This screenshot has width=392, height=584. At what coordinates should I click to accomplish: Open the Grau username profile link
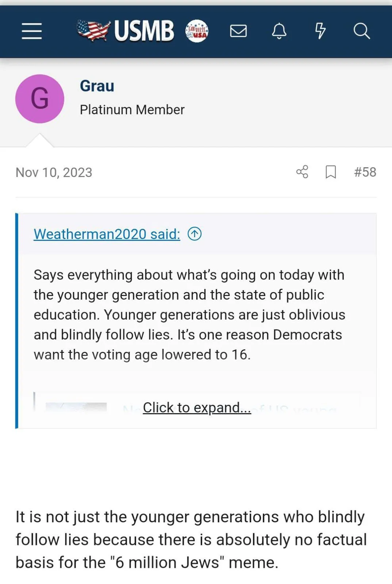coord(97,86)
